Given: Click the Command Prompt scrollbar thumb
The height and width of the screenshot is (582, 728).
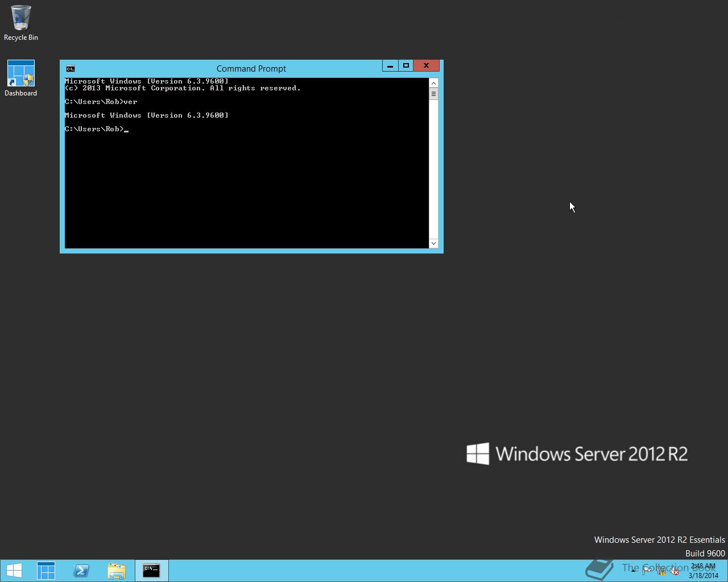Looking at the screenshot, I should [x=433, y=94].
